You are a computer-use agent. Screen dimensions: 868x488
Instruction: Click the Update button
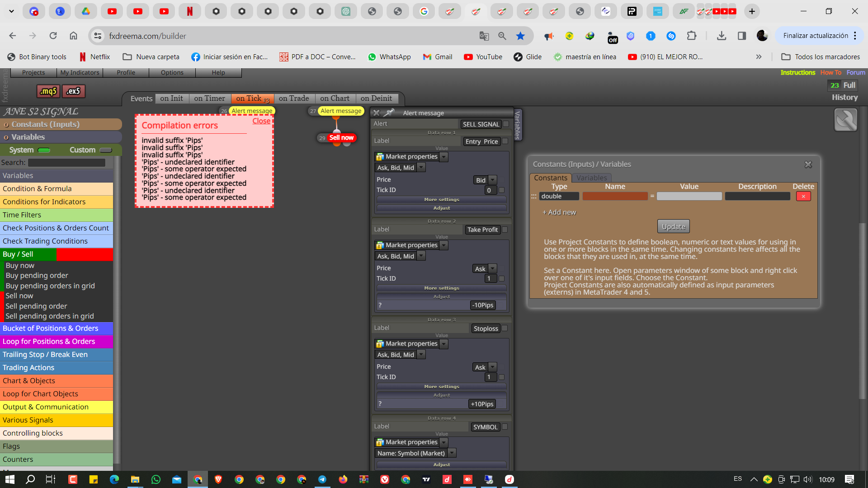pos(674,226)
